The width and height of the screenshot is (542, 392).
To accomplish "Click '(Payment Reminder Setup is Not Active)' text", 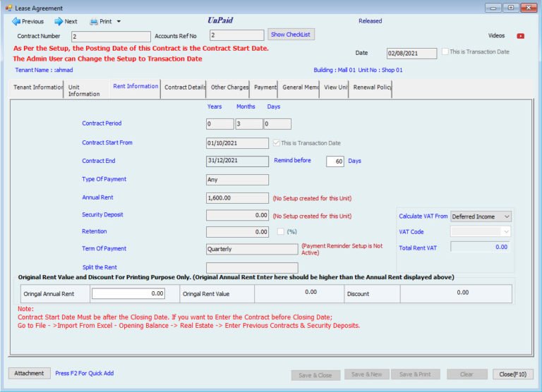I will (x=342, y=250).
